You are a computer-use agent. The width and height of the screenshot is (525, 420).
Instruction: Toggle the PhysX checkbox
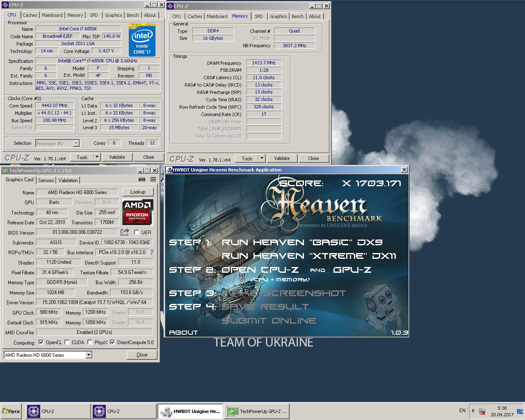(x=90, y=342)
